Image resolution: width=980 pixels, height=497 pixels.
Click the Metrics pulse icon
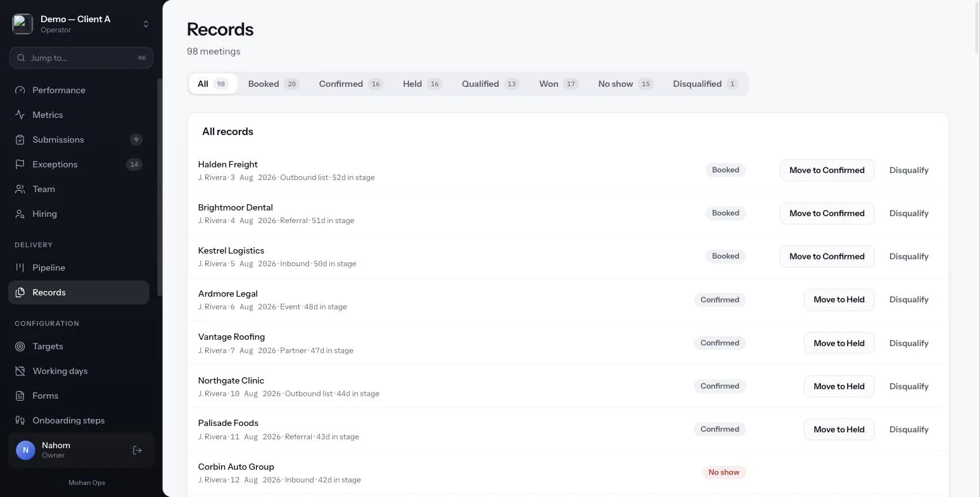coord(20,115)
